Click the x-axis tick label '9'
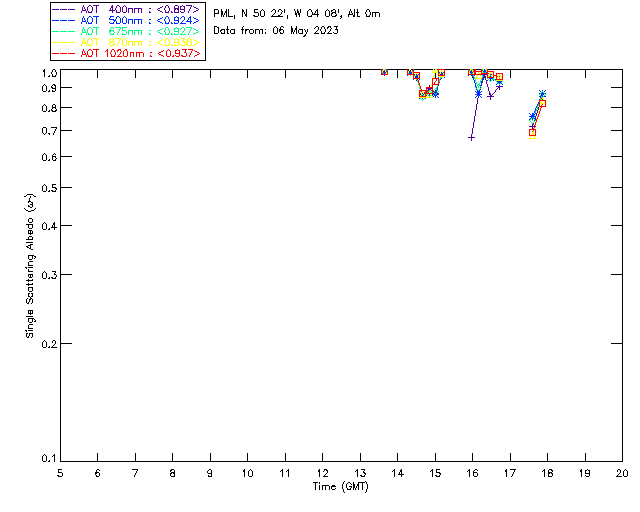The width and height of the screenshot is (640, 512). (210, 473)
